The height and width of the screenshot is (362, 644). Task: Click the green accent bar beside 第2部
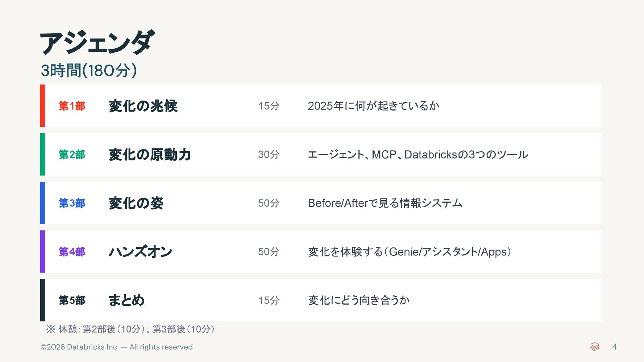tap(43, 155)
